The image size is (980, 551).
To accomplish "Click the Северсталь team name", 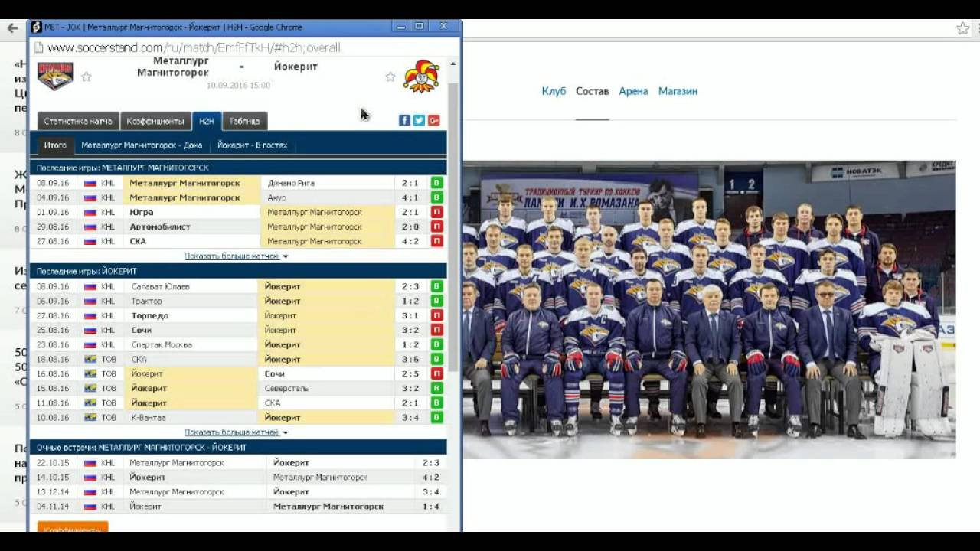I will click(x=286, y=388).
